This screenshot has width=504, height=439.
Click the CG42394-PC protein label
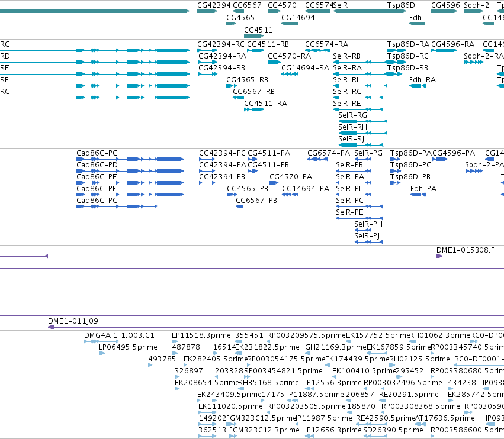click(x=223, y=153)
